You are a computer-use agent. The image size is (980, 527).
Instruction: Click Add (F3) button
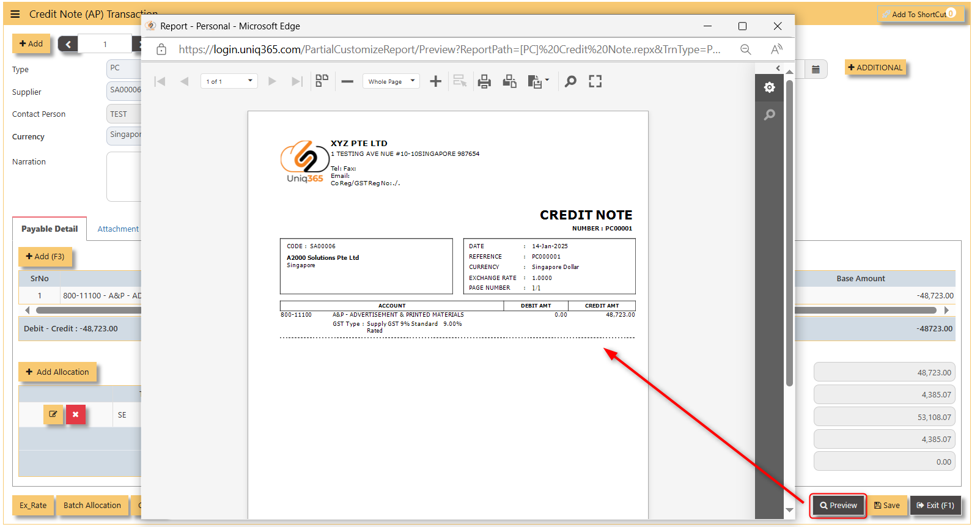coord(45,256)
